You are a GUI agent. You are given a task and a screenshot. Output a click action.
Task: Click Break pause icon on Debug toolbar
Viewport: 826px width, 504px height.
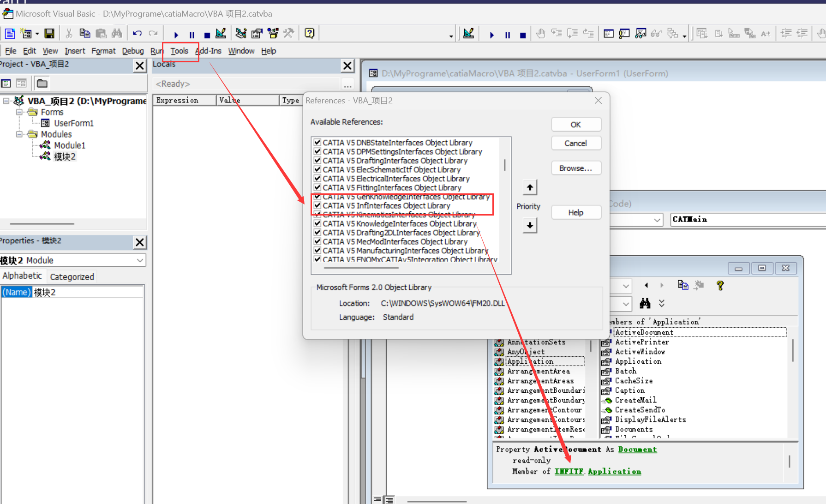click(x=508, y=35)
